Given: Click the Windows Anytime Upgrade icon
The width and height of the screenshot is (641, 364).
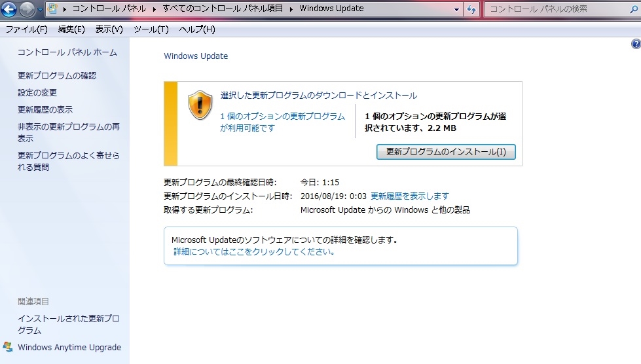Looking at the screenshot, I should [x=7, y=347].
